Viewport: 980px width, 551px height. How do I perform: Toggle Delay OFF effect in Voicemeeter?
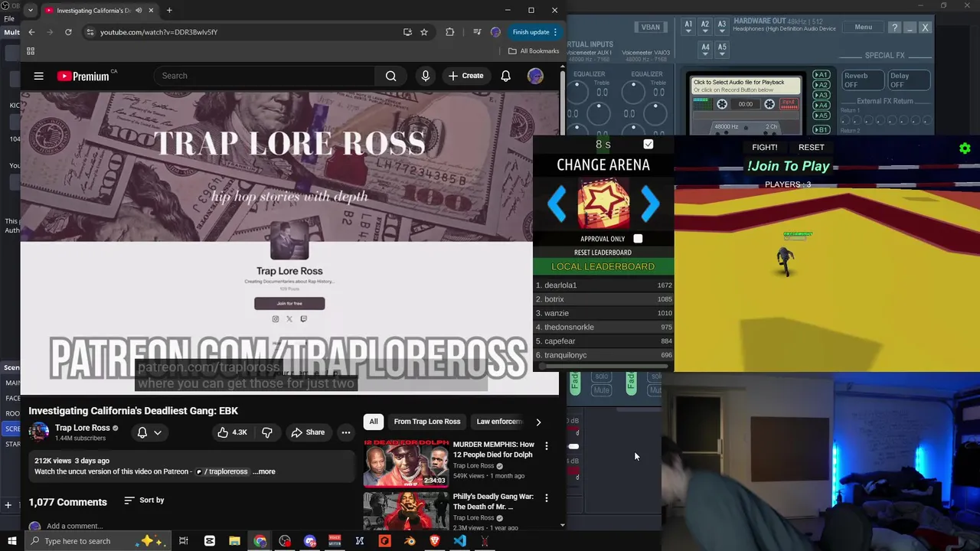tap(908, 80)
